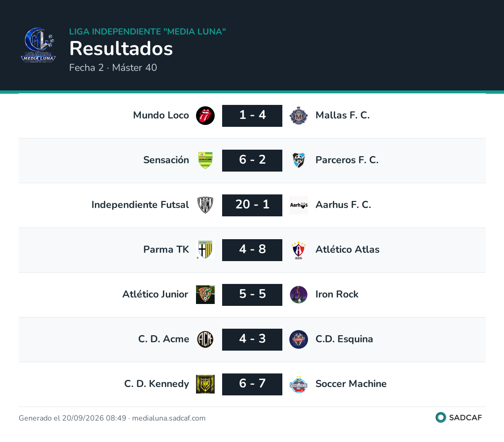Open the medialuna.sadcaf.com footer link
The width and height of the screenshot is (504, 442).
pos(169,418)
